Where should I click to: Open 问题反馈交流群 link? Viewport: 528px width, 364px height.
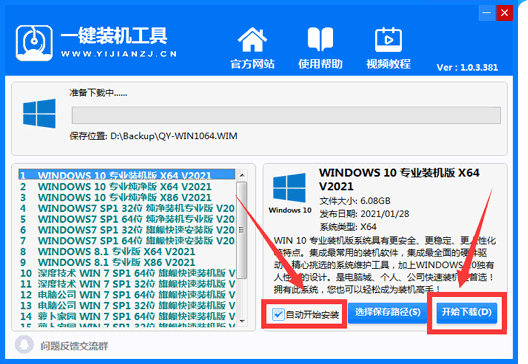pyautogui.click(x=74, y=346)
